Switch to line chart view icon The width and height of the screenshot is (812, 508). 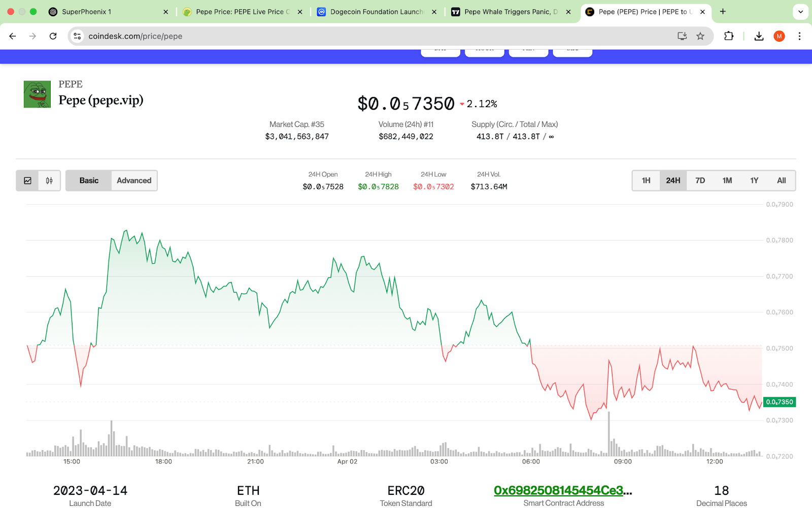tap(28, 180)
